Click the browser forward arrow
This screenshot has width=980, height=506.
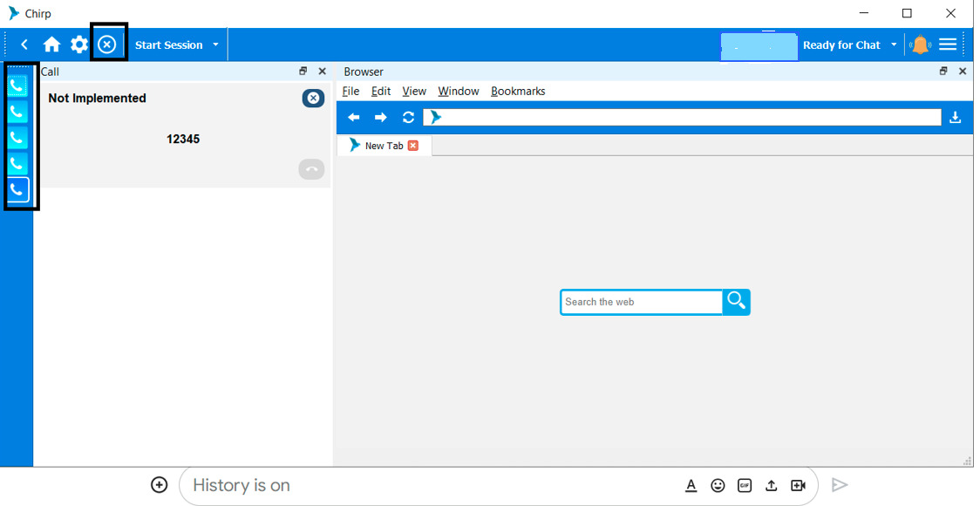pos(381,118)
